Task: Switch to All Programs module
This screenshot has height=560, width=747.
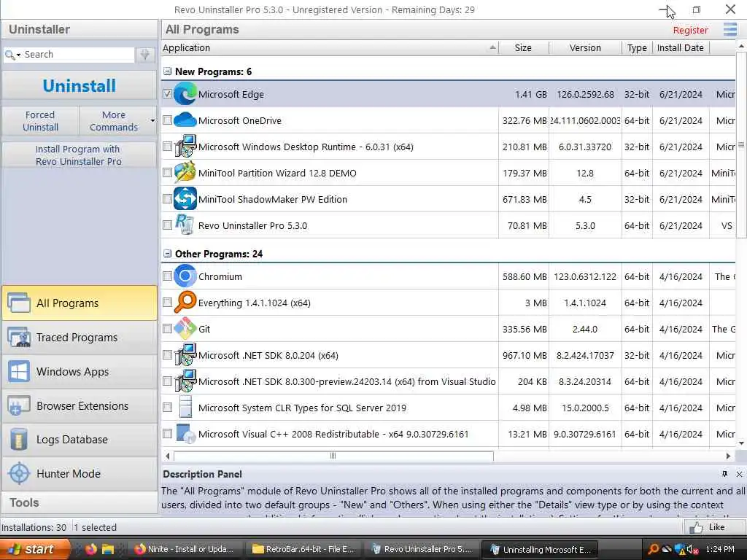Action: (79, 303)
